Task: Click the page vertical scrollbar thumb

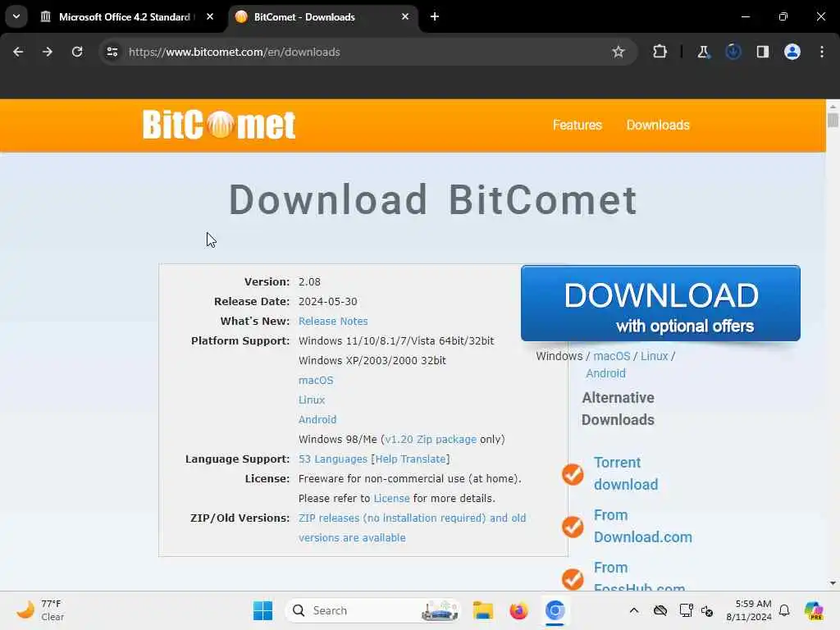Action: [833, 120]
